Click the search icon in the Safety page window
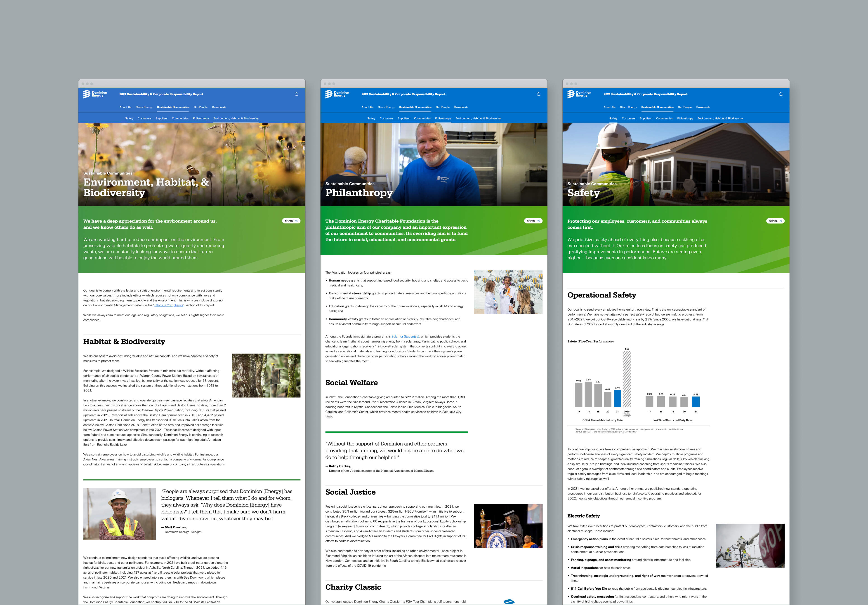 [781, 94]
